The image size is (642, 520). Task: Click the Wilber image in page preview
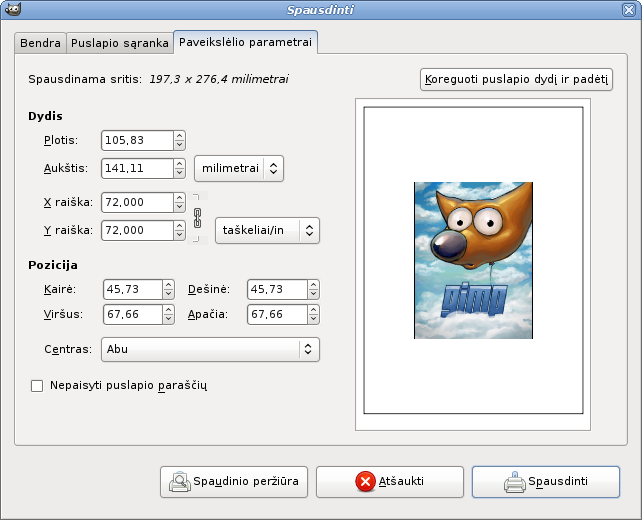pyautogui.click(x=473, y=260)
